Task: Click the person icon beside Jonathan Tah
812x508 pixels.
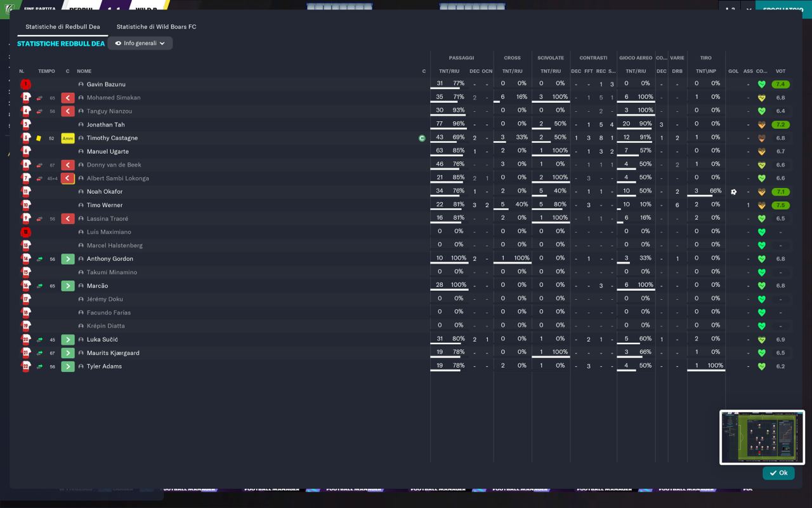Action: click(x=81, y=125)
